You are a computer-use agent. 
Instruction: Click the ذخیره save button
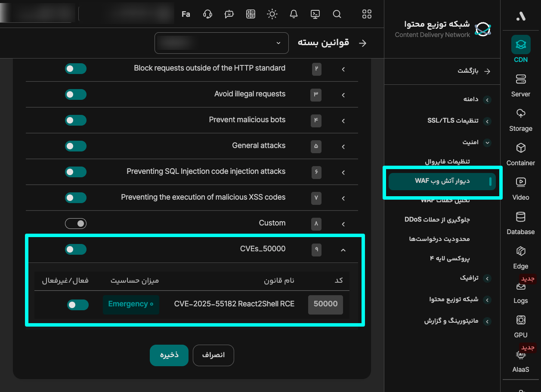pos(169,355)
